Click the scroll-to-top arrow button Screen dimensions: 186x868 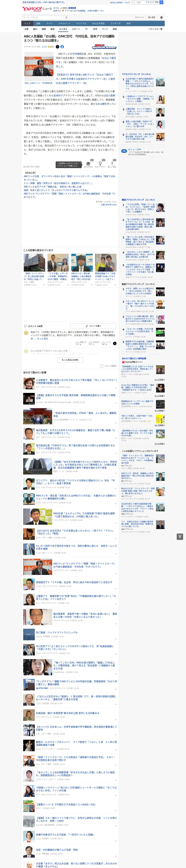click(180, 536)
